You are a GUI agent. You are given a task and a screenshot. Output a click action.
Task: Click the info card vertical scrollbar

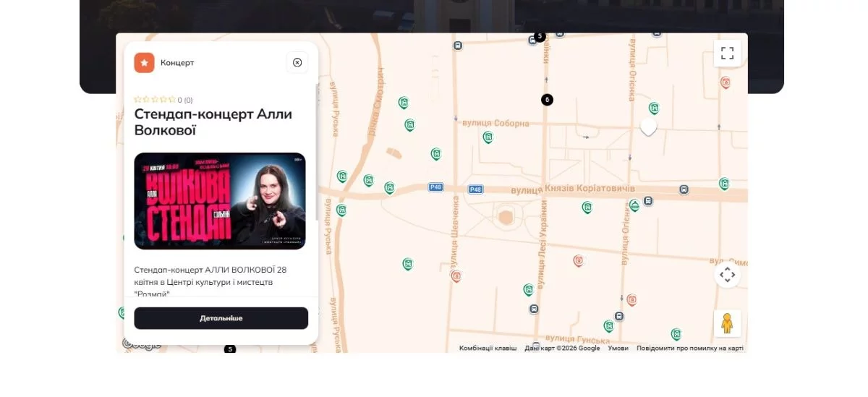coord(317,152)
